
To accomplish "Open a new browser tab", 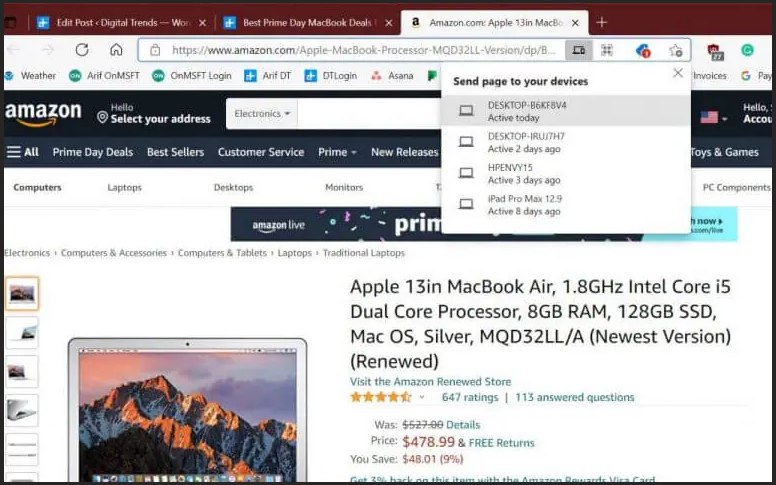I will click(x=601, y=22).
